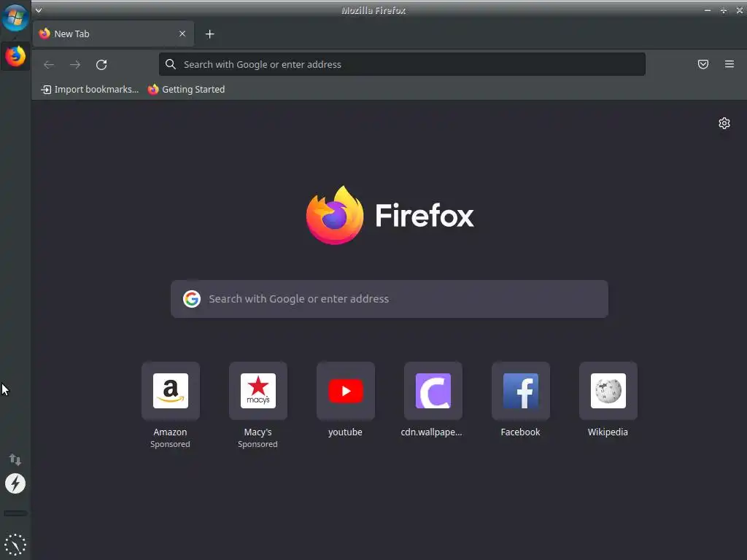The image size is (747, 560).
Task: Open the Facebook shortcut tile
Action: (521, 391)
